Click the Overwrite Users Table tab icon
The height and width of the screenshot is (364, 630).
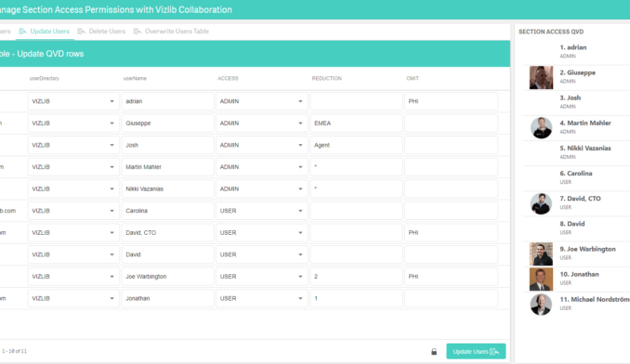[138, 32]
